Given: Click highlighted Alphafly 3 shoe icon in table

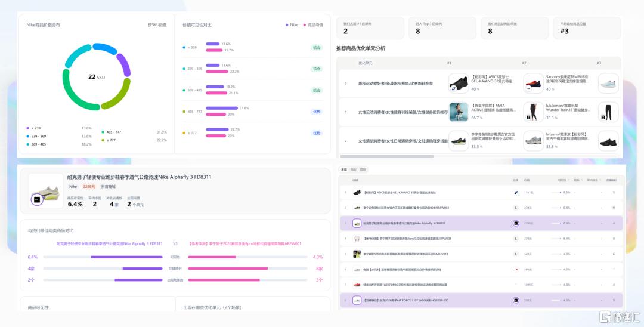Looking at the screenshot, I should (357, 223).
